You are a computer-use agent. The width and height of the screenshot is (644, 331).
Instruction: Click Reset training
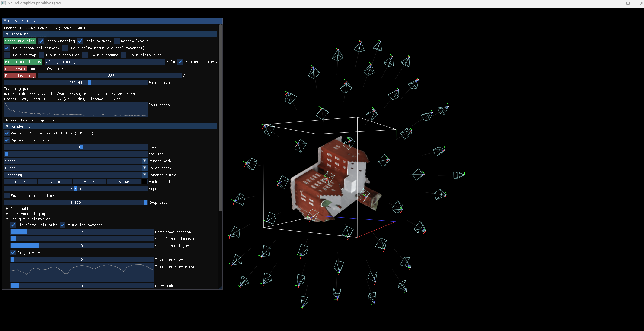[20, 75]
